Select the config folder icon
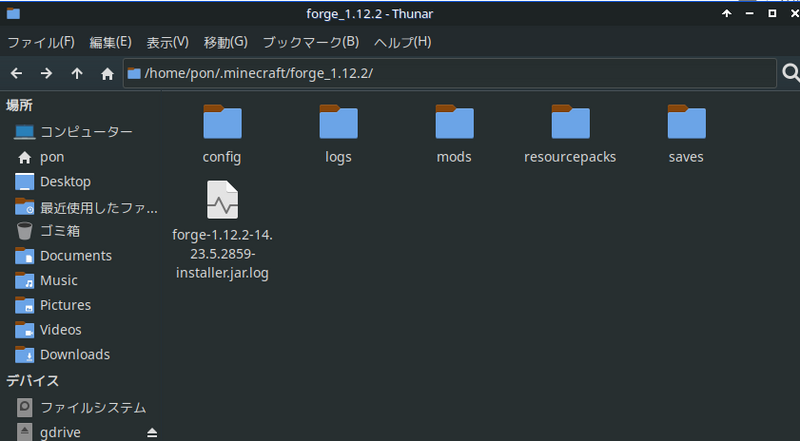Image resolution: width=800 pixels, height=441 pixels. click(x=222, y=121)
